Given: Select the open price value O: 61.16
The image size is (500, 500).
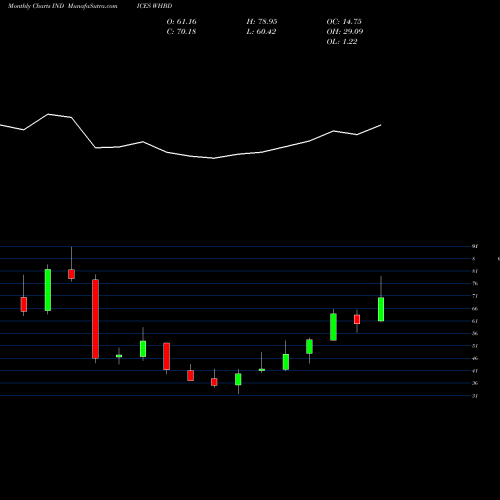Looking at the screenshot, I should point(181,22).
